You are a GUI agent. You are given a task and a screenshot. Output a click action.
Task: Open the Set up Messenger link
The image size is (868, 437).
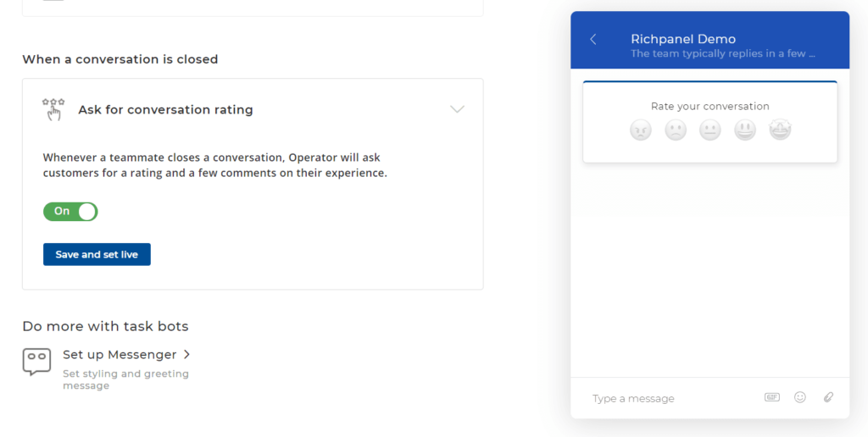click(x=120, y=355)
